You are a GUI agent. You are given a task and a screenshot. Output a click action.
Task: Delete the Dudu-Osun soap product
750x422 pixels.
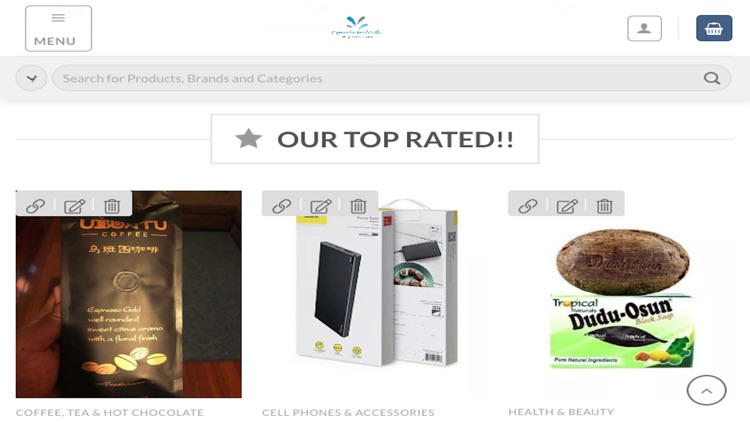click(604, 206)
